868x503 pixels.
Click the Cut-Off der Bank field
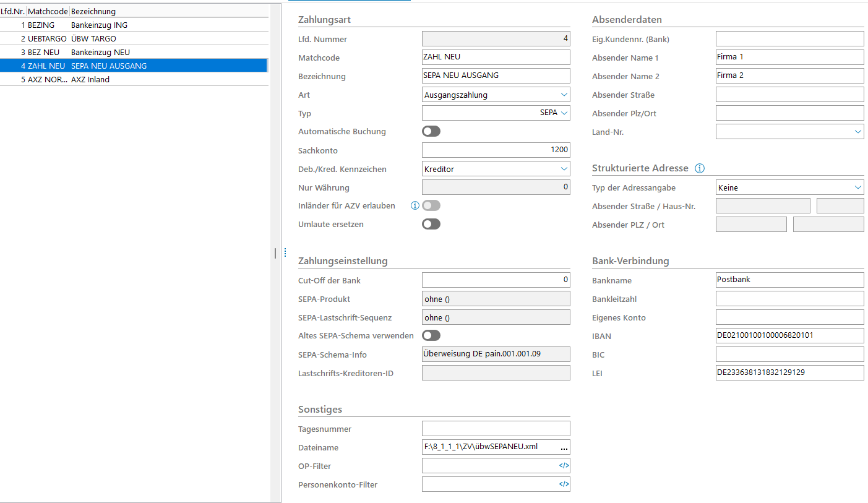coord(496,280)
